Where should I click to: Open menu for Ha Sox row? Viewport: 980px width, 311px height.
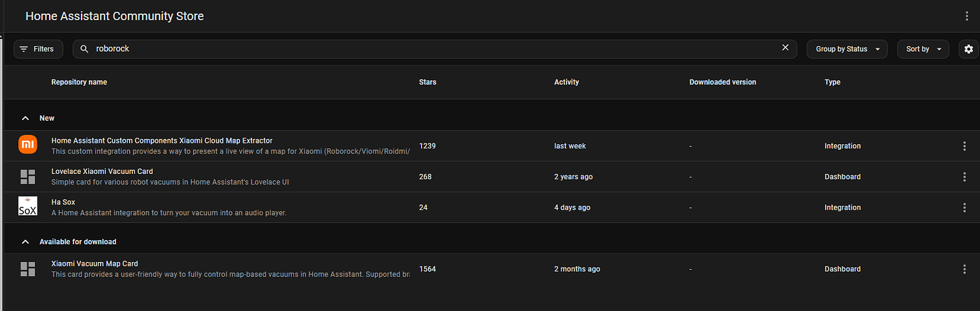coord(964,207)
